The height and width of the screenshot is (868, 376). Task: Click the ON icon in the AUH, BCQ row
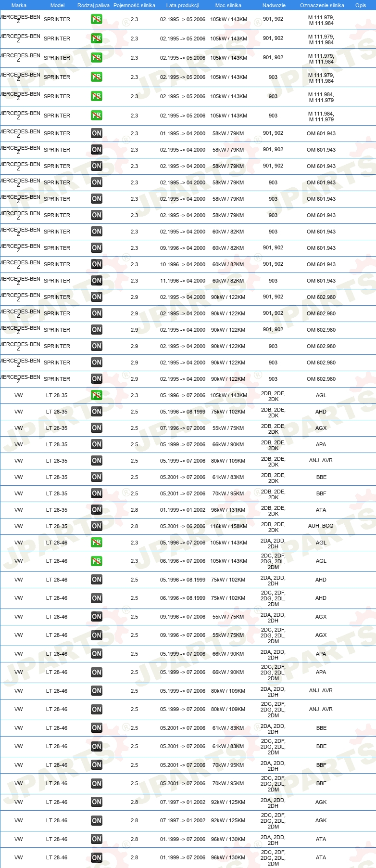tap(97, 526)
